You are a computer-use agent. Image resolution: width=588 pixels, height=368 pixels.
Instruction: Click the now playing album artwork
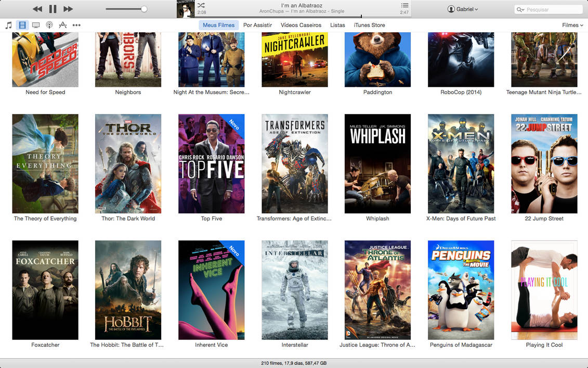186,9
